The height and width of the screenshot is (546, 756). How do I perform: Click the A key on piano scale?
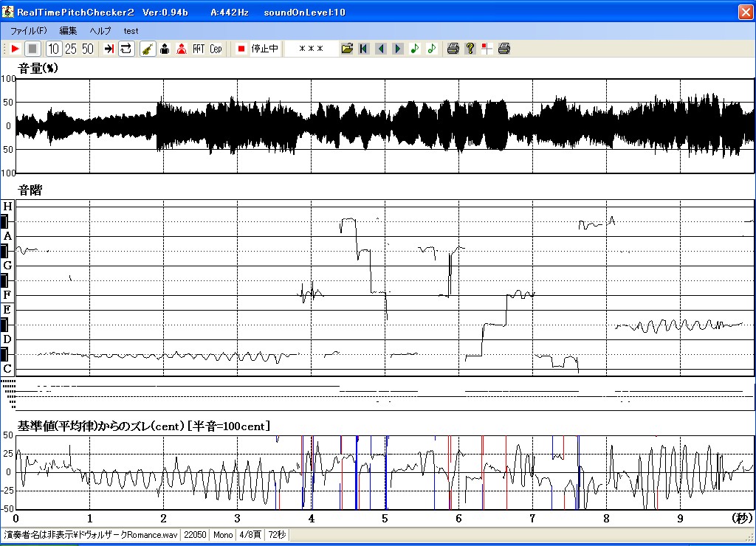coord(7,236)
